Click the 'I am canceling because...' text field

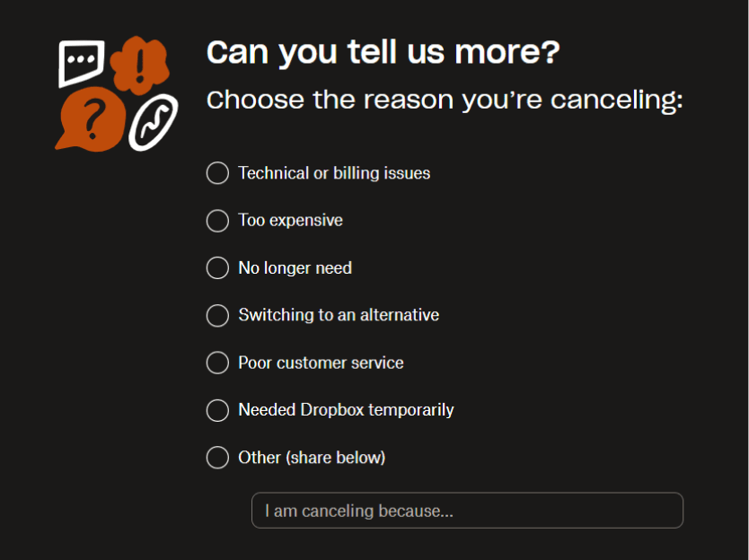click(x=466, y=510)
